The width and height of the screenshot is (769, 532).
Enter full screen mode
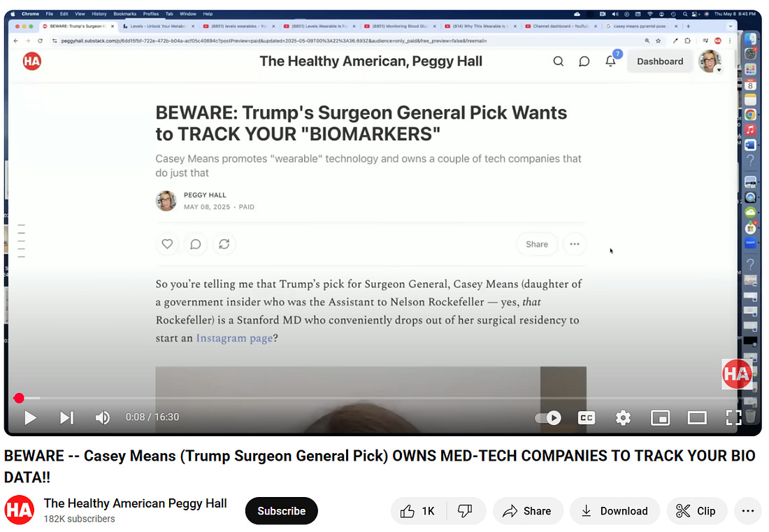[733, 418]
